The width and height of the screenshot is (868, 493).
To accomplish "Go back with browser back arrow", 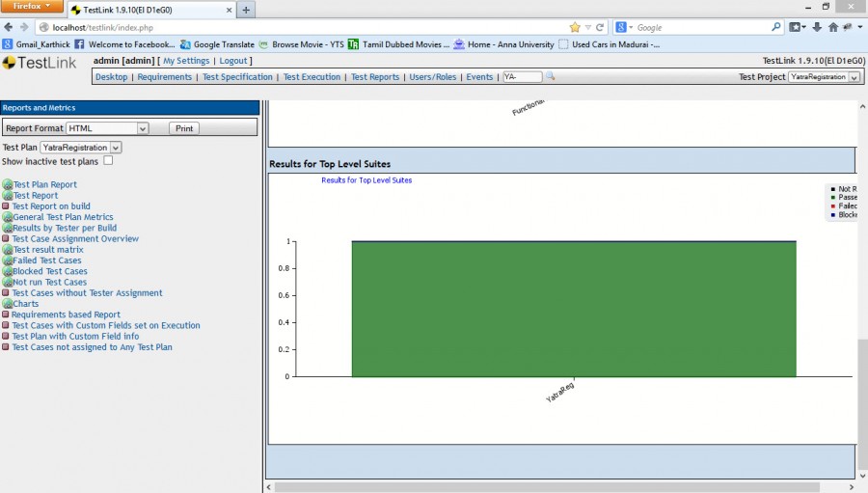I will 9,27.
